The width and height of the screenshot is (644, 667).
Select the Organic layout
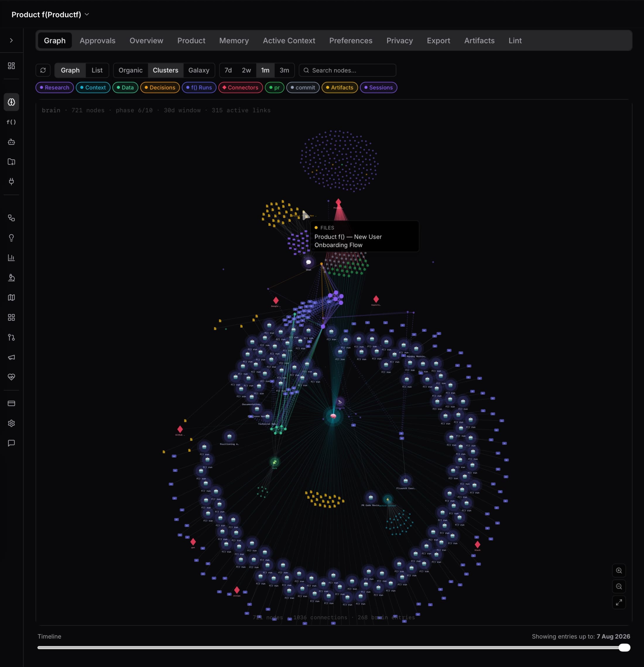(x=131, y=70)
